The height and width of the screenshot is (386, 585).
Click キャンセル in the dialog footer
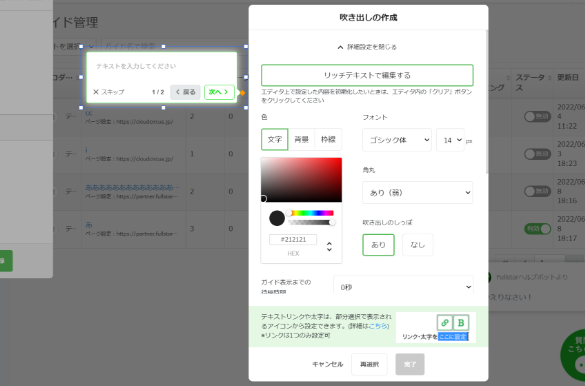327,364
